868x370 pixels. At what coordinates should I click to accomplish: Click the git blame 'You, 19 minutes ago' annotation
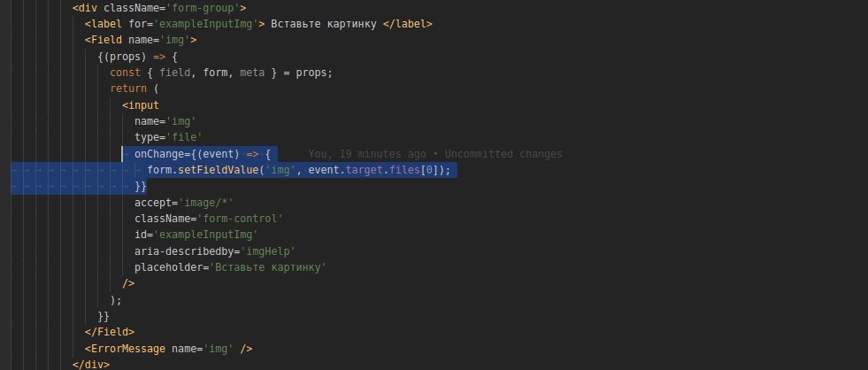(435, 154)
